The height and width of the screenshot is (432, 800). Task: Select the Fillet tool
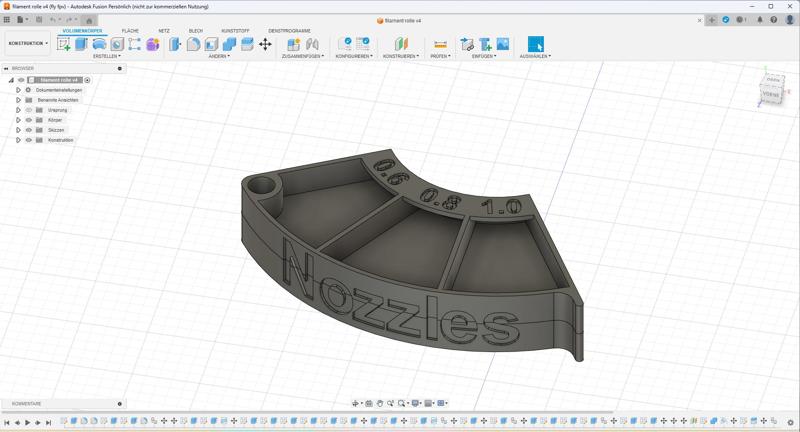(193, 44)
